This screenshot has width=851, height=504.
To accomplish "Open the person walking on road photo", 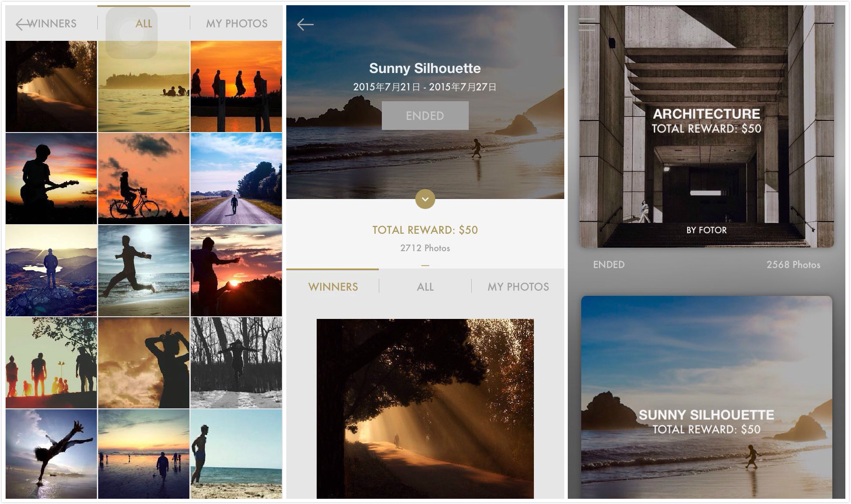I will [236, 179].
